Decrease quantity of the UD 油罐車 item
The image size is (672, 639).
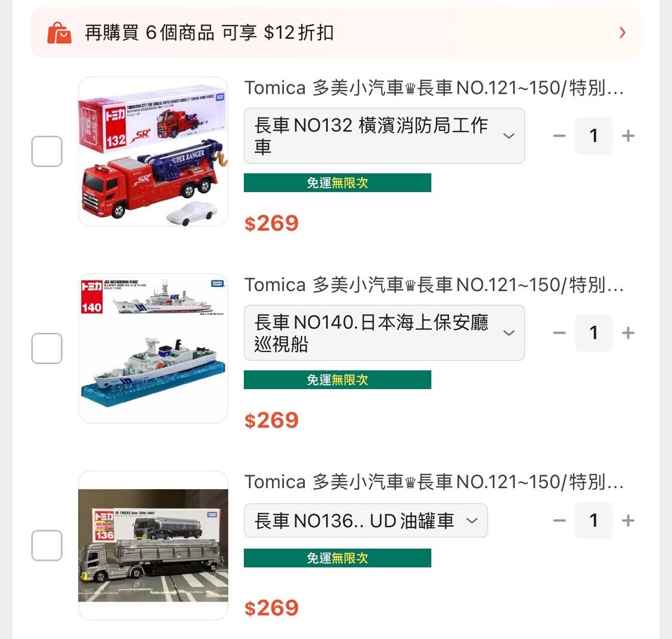[559, 521]
